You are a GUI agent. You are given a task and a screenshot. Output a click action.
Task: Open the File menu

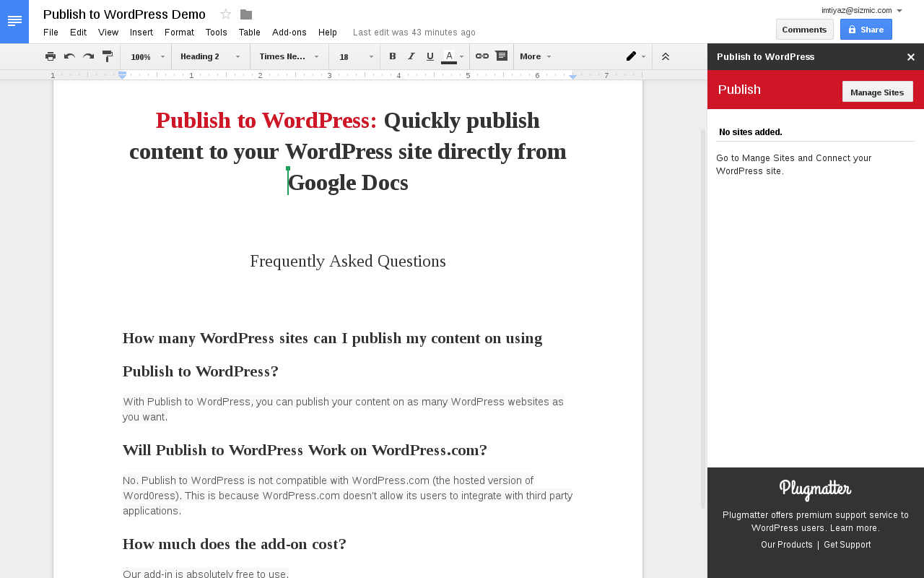point(51,33)
